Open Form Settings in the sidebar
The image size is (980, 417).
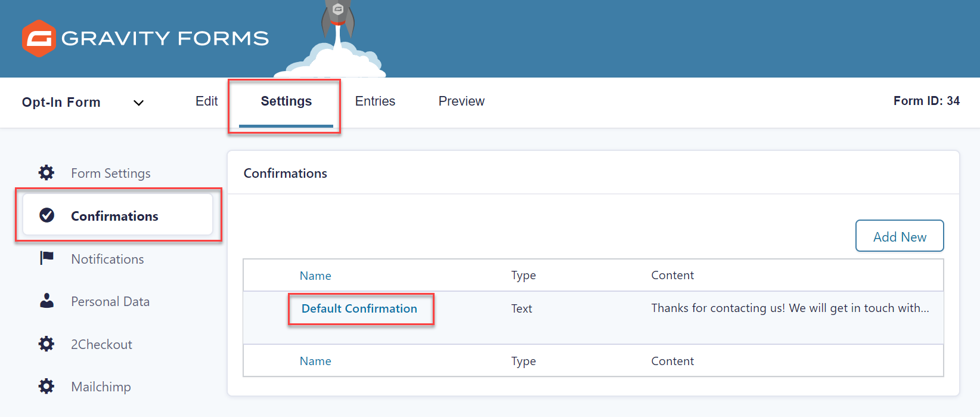(x=111, y=173)
